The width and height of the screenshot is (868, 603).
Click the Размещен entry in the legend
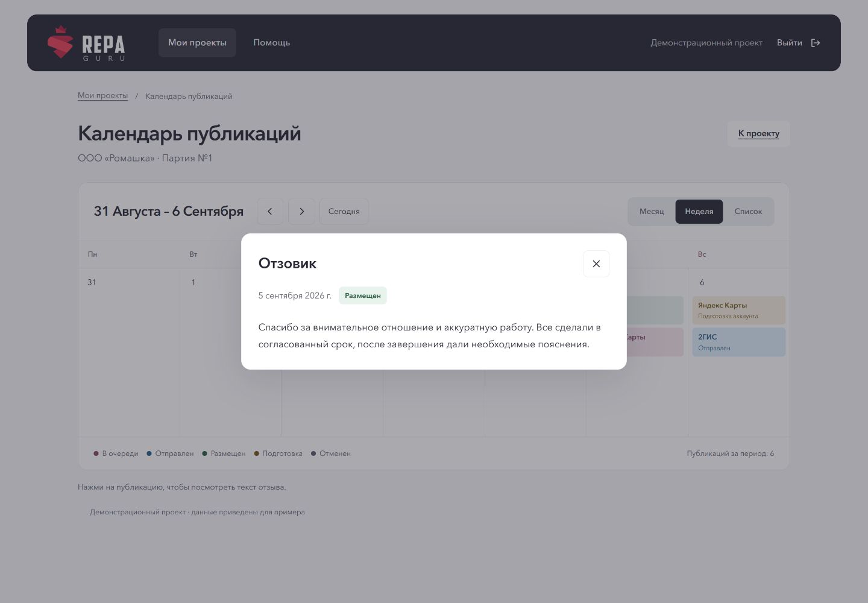point(224,453)
